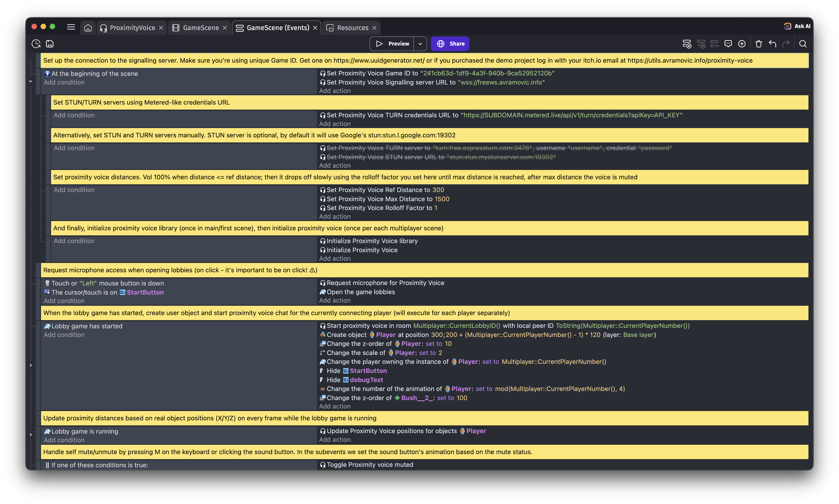Expand the Lobby game has started event
Viewport: 839px width, 504px height.
pyautogui.click(x=31, y=365)
